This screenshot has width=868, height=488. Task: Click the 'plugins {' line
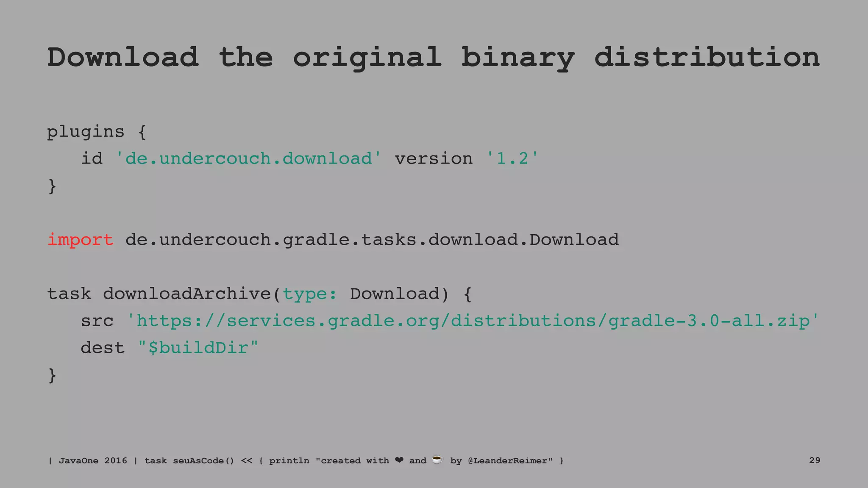97,132
